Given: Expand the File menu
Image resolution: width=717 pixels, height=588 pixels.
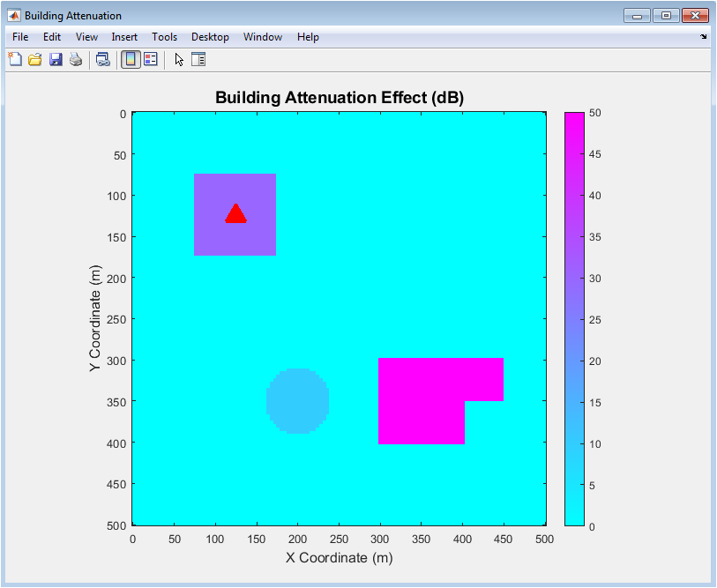Looking at the screenshot, I should pyautogui.click(x=20, y=37).
